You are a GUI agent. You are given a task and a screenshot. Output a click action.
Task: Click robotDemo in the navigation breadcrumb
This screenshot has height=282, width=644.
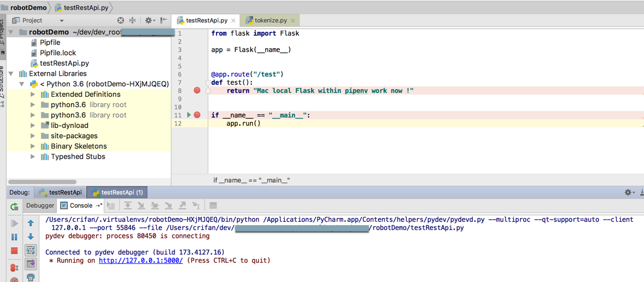tap(24, 8)
